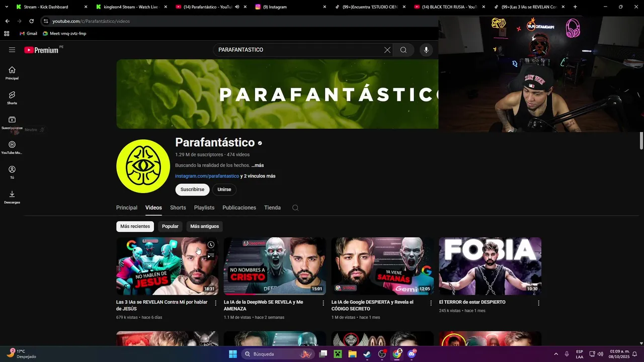
Task: Switch to the channel Shorts tab
Action: tap(178, 208)
